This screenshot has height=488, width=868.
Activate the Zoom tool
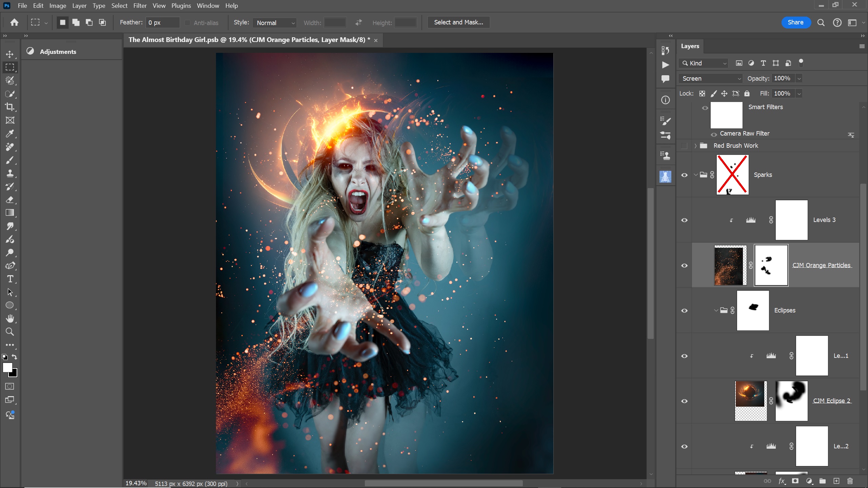10,332
